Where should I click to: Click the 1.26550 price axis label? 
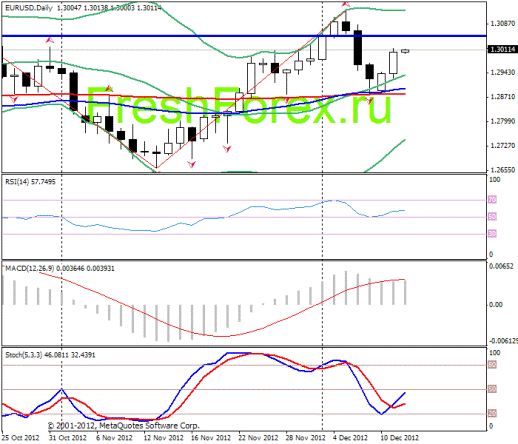pyautogui.click(x=503, y=170)
